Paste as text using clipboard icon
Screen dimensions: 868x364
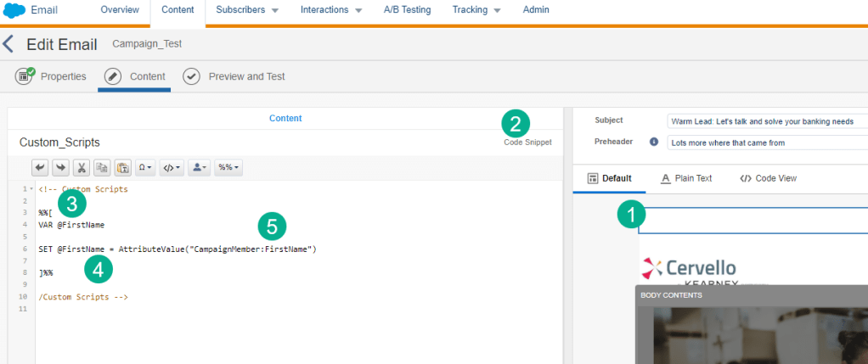click(122, 168)
